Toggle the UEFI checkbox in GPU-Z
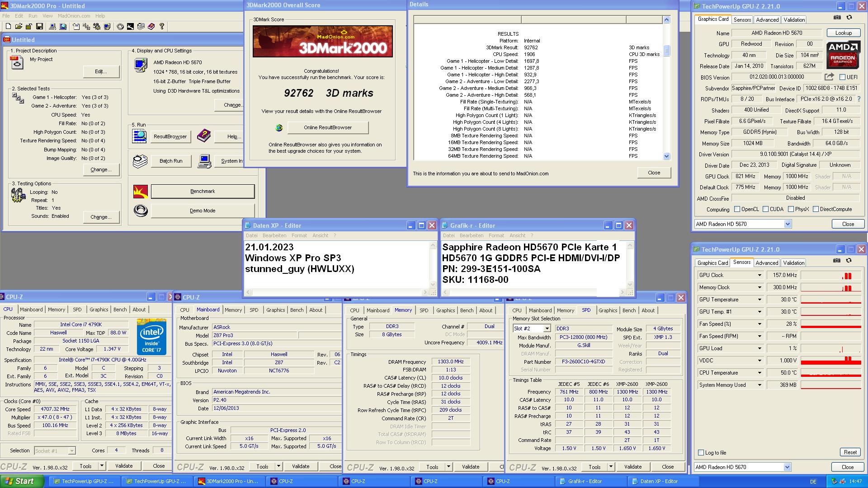 pos(842,77)
